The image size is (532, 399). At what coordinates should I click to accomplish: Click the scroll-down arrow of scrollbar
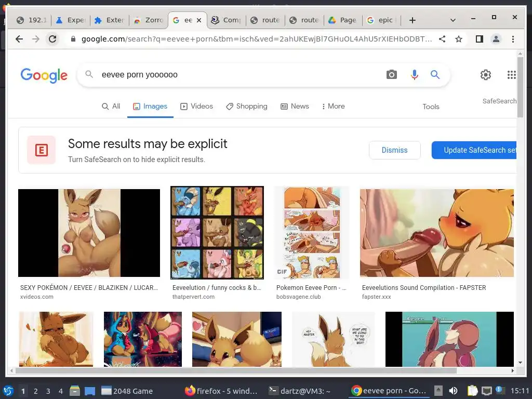point(520,363)
